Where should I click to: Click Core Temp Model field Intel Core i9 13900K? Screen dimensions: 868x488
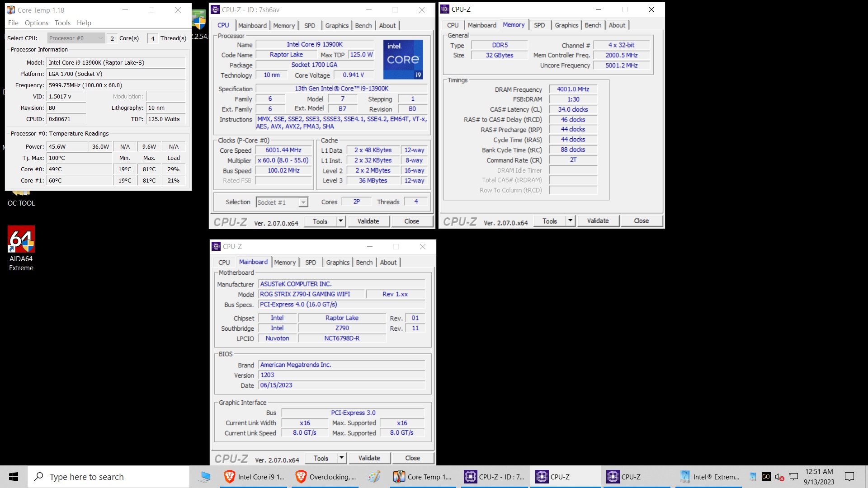coord(116,63)
